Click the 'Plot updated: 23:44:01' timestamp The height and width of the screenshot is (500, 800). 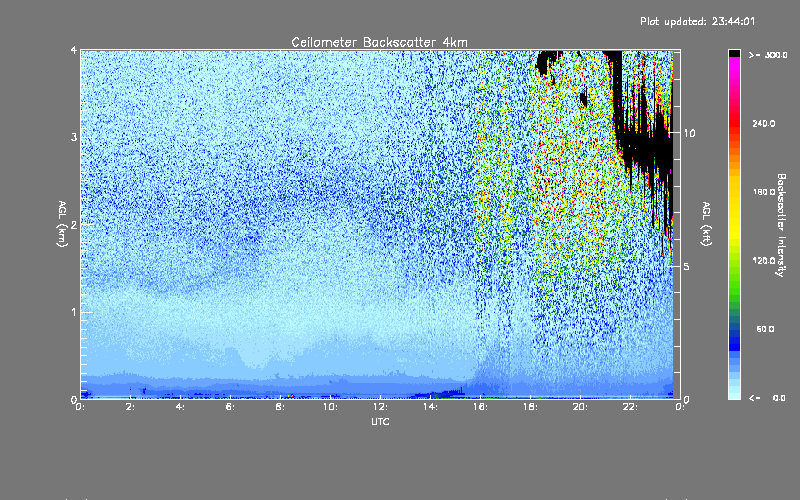[x=697, y=21]
